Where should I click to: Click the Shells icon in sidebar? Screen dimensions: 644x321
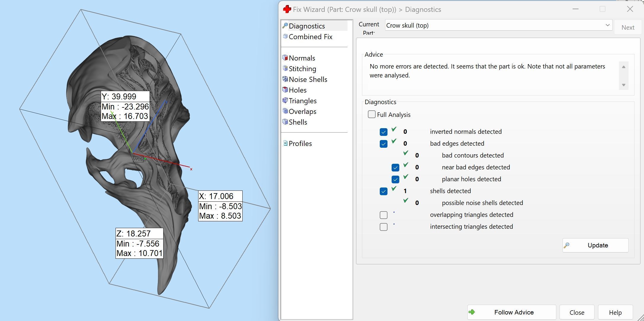coord(285,122)
